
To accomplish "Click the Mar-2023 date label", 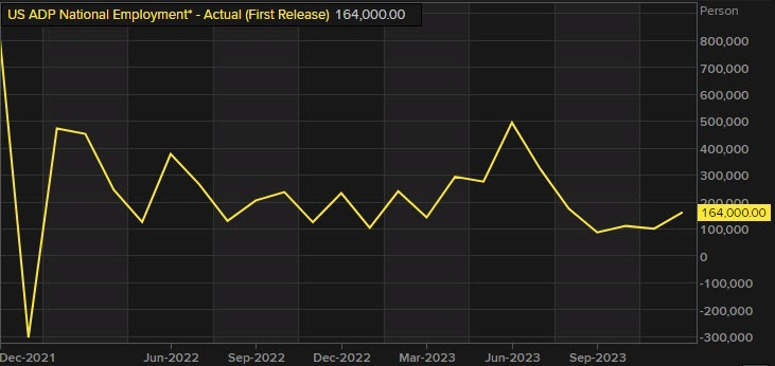I will (x=427, y=356).
